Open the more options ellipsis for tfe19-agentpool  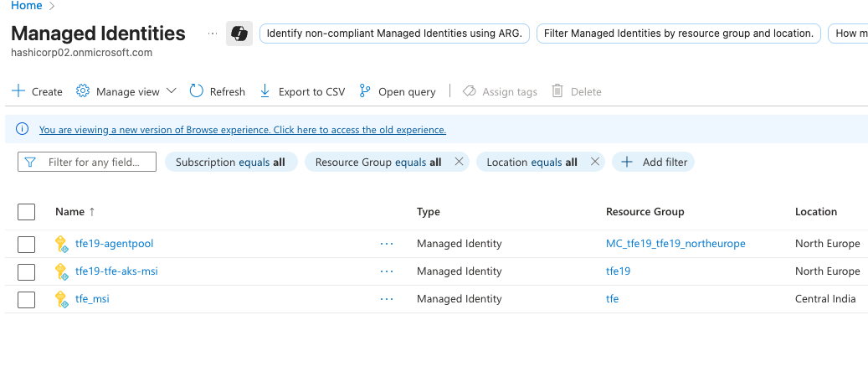(386, 244)
